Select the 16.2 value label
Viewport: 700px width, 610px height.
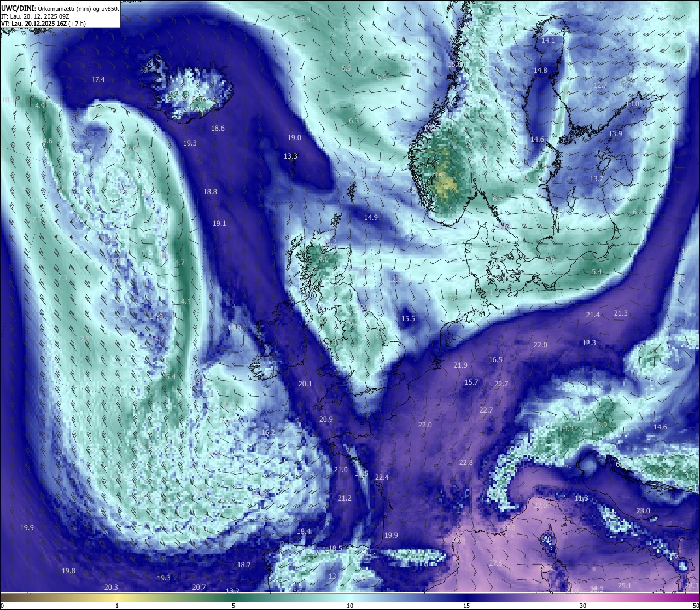click(x=269, y=433)
